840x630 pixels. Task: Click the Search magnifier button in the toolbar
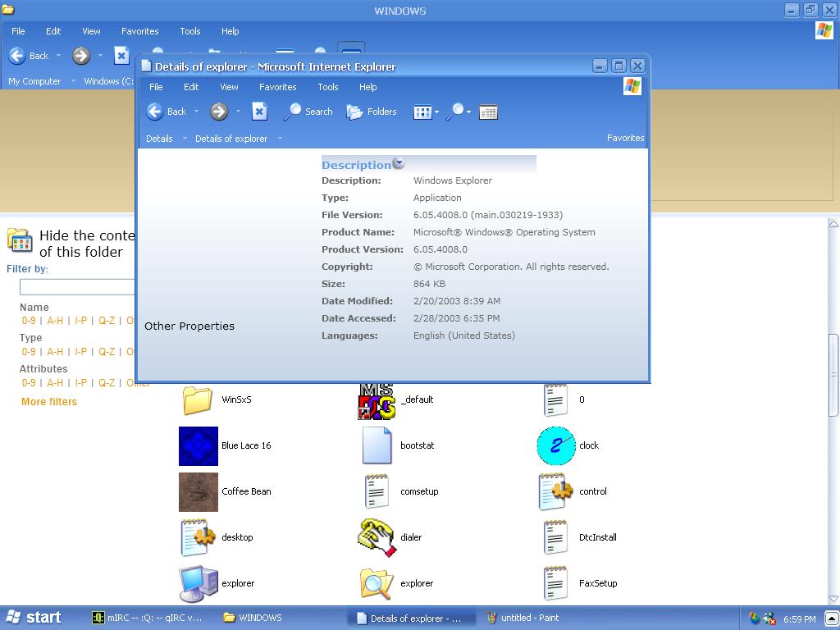click(308, 112)
